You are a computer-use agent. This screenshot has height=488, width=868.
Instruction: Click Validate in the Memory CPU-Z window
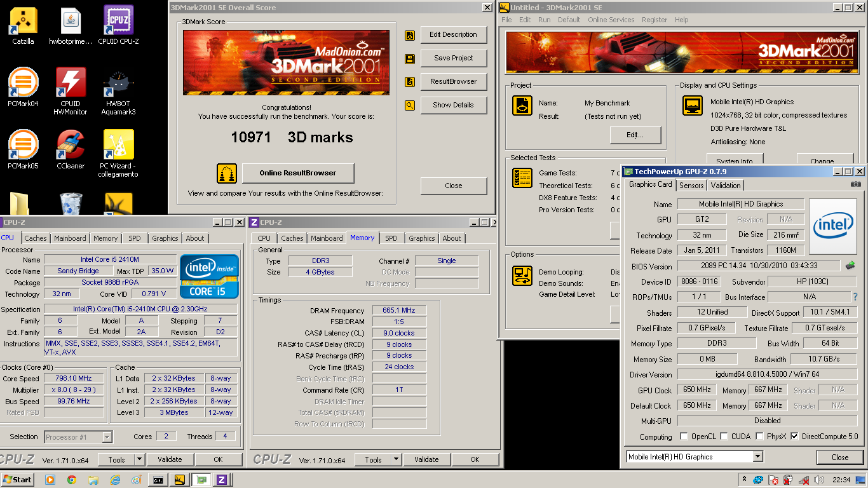click(426, 459)
